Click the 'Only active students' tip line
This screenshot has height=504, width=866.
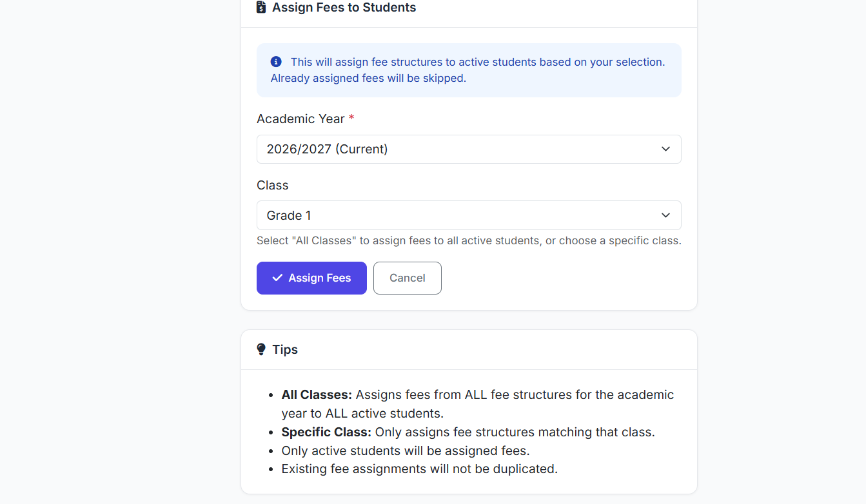(x=405, y=451)
